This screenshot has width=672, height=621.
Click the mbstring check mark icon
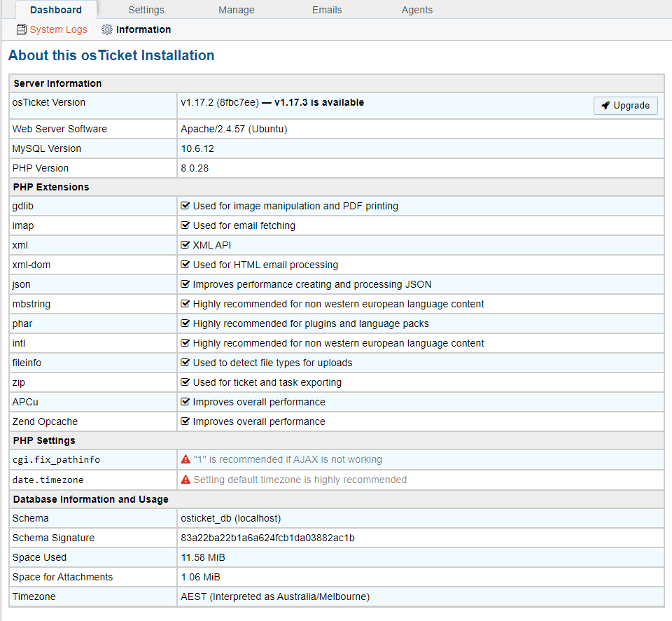[185, 304]
